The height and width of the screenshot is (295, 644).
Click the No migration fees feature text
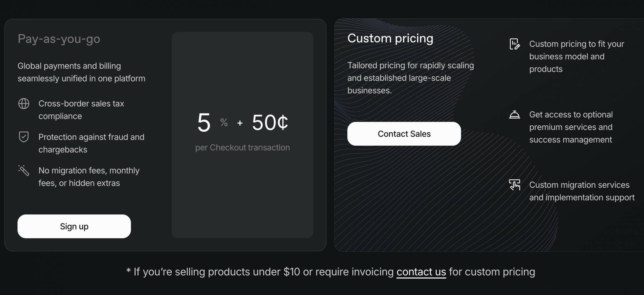[89, 176]
